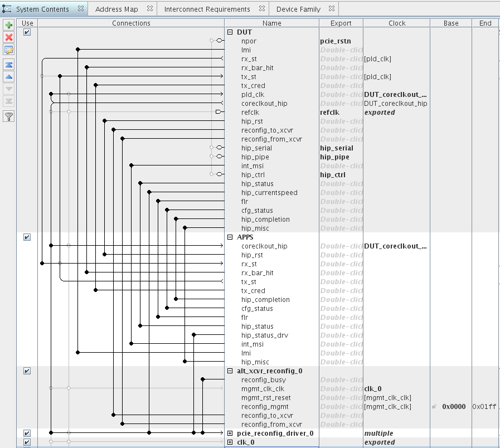Click the move up arrow icon
The width and height of the screenshot is (500, 448).
coord(9,77)
